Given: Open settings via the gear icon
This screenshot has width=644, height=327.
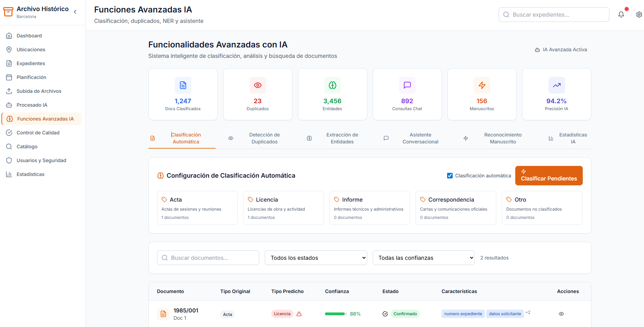Looking at the screenshot, I should click(639, 15).
